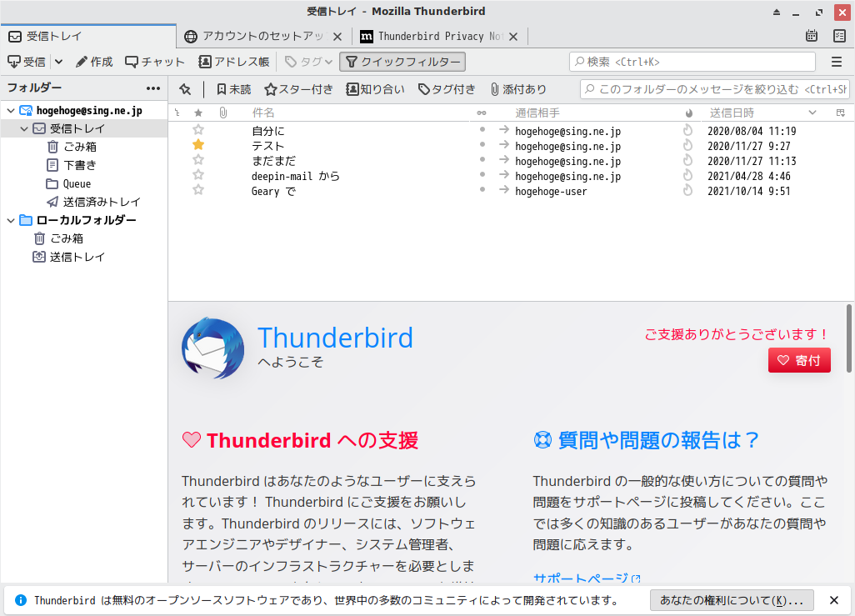855x616 pixels.
Task: Sort by junk status column header
Action: (x=688, y=113)
